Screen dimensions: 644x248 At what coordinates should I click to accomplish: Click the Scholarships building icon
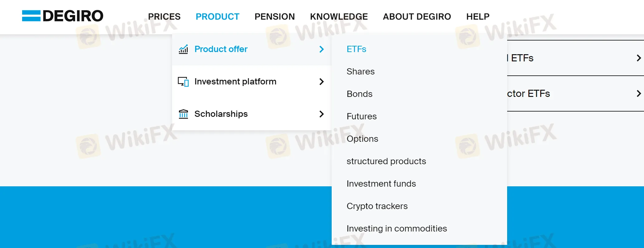[183, 114]
